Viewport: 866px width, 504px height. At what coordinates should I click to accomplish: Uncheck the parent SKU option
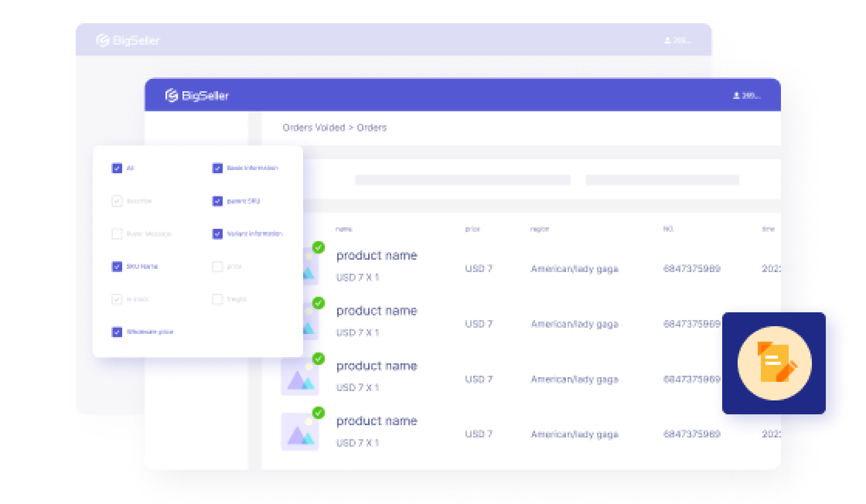pyautogui.click(x=217, y=201)
